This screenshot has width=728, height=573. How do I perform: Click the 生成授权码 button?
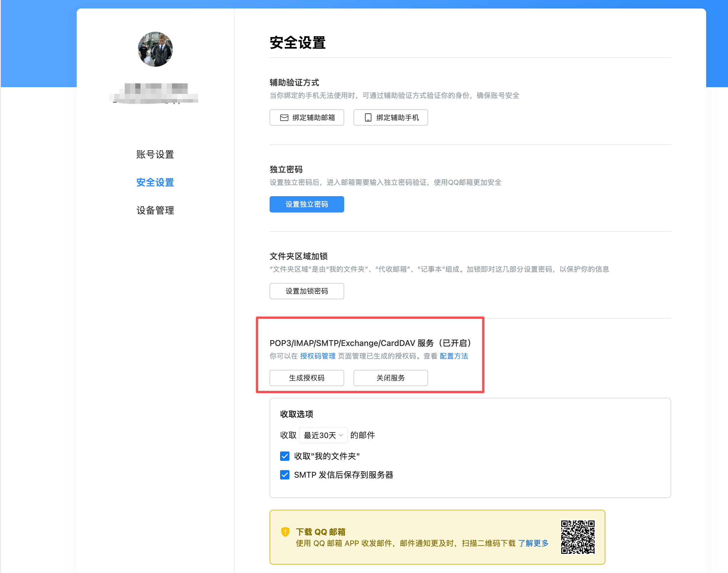pyautogui.click(x=307, y=378)
